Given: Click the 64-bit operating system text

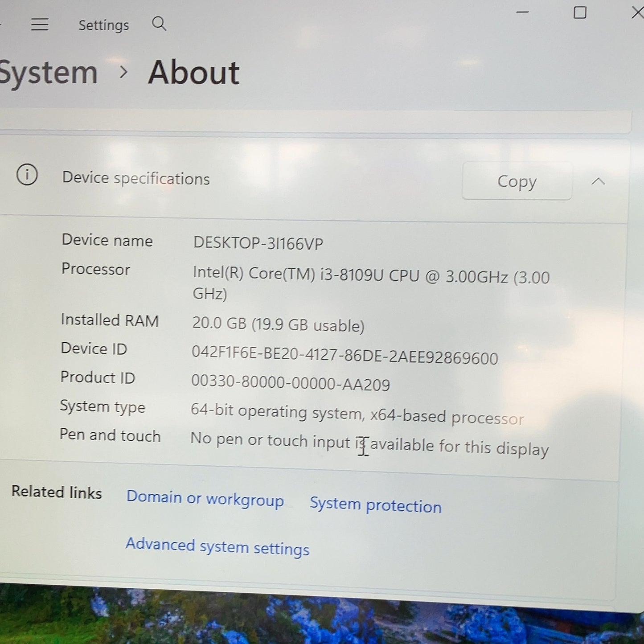Looking at the screenshot, I should coord(357,414).
